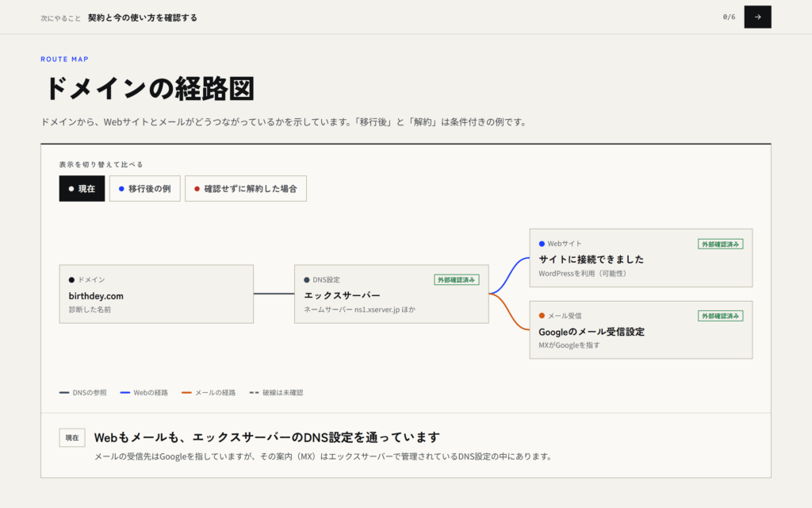Click the メールの経路 legend entry
The image size is (812, 508).
point(209,393)
